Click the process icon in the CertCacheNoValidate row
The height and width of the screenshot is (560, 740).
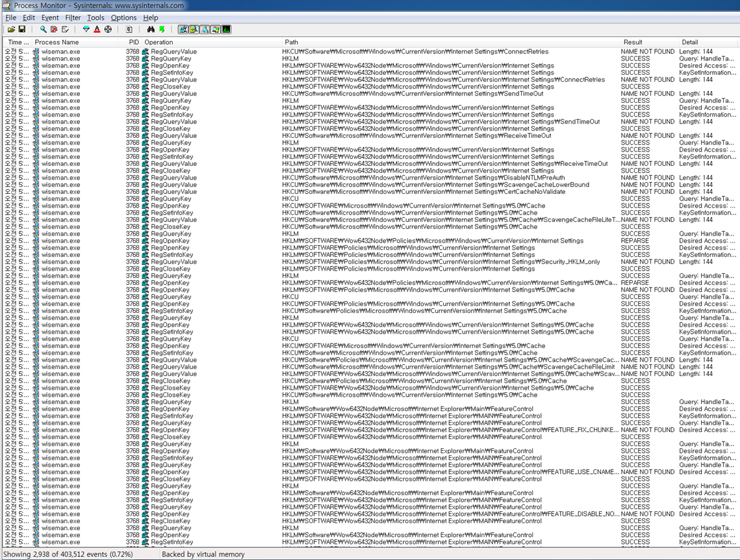pos(36,191)
